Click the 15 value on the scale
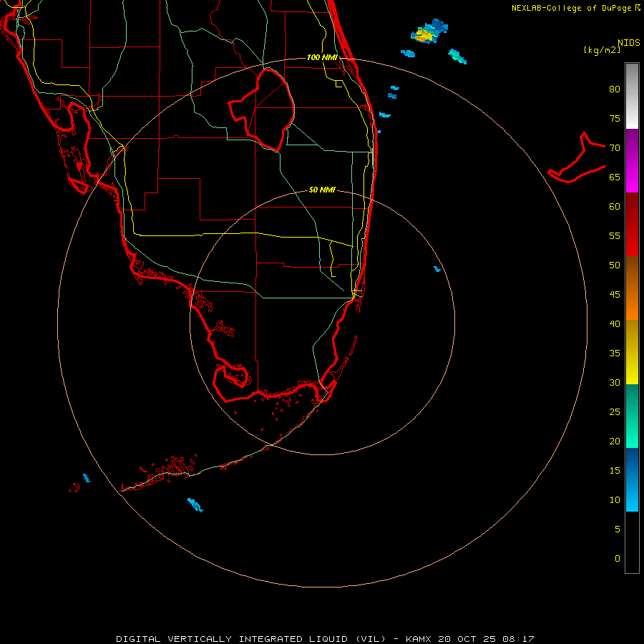This screenshot has width=644, height=644. [615, 471]
